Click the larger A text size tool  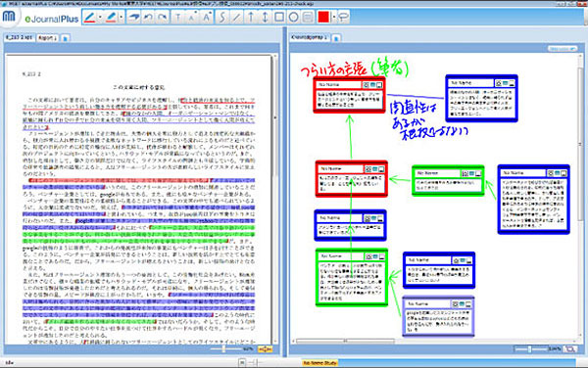pos(207,18)
